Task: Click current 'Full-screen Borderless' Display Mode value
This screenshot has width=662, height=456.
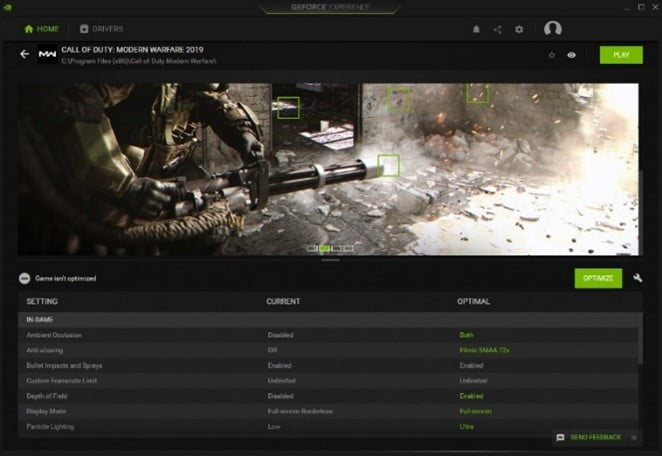Action: click(x=300, y=411)
